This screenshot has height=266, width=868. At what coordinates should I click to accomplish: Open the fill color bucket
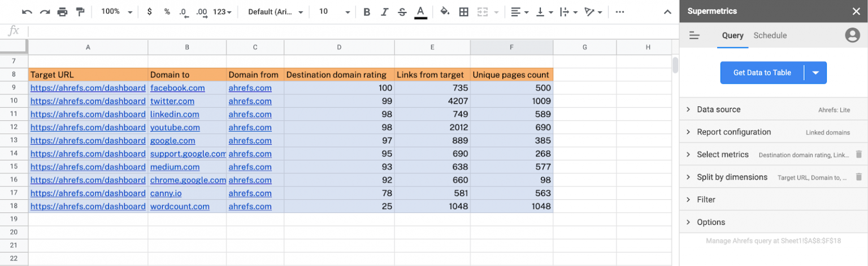(445, 12)
